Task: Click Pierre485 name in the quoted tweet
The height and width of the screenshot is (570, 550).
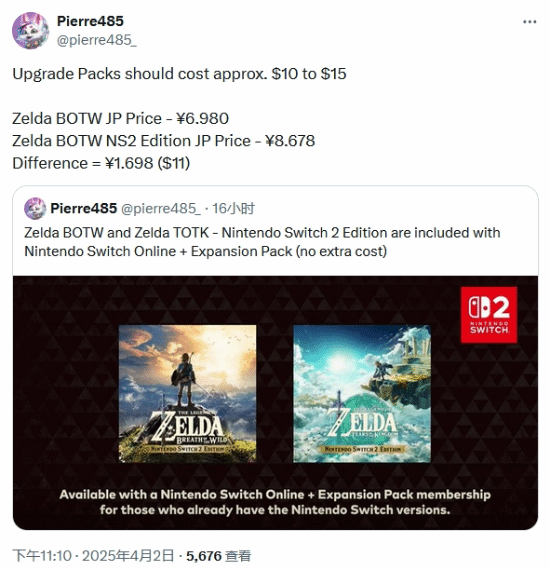Action: [84, 208]
